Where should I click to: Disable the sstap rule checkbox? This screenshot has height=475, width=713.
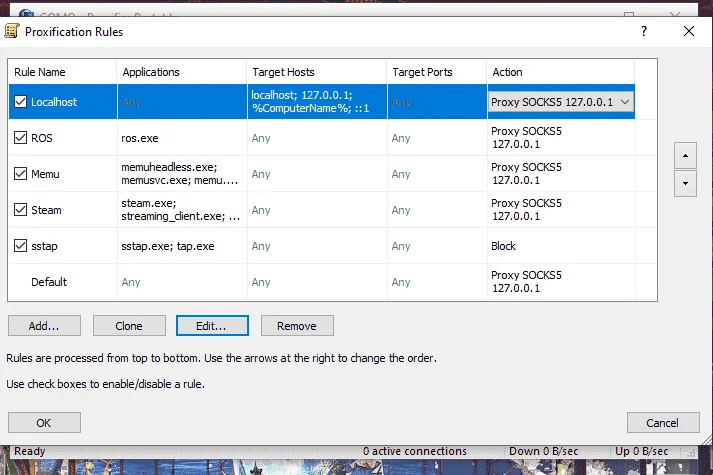tap(20, 245)
